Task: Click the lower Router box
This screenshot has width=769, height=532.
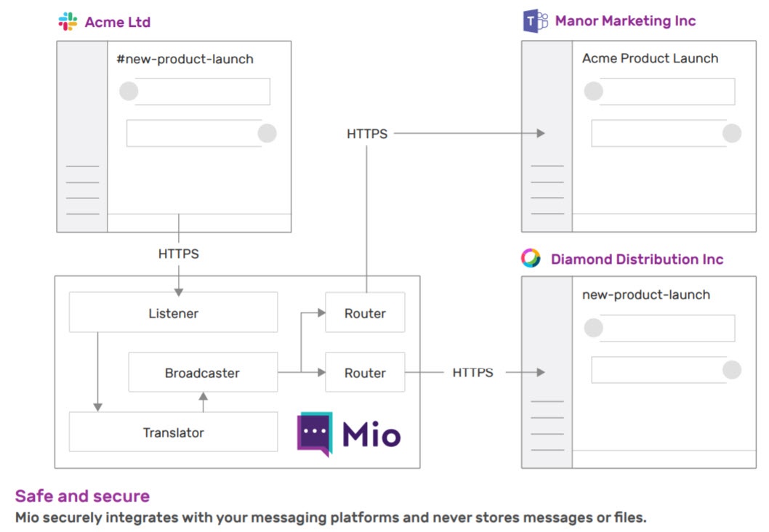Action: point(365,372)
